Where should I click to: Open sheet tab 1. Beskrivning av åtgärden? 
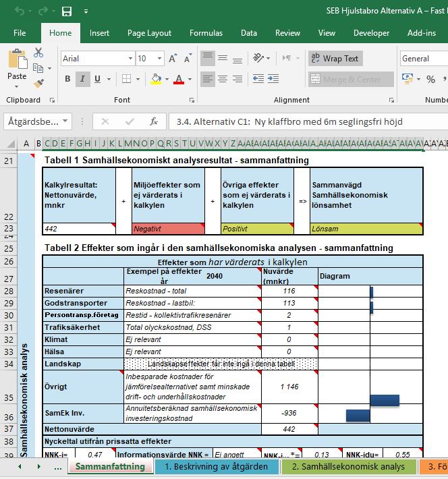(x=216, y=466)
